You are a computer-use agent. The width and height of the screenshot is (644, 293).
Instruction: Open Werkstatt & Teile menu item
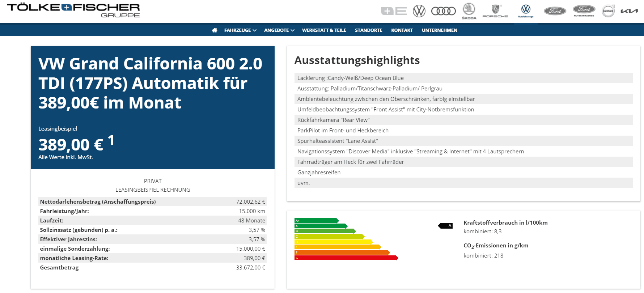tap(324, 30)
